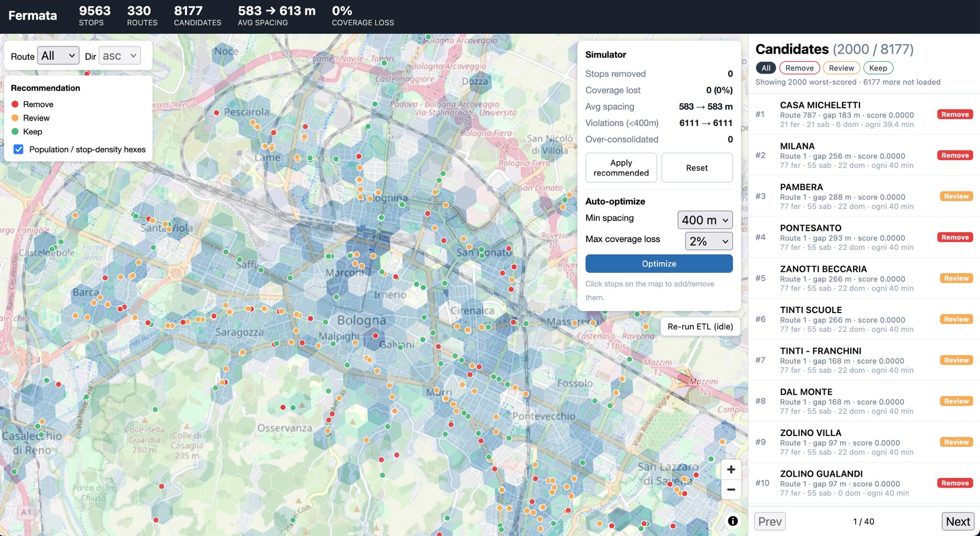The width and height of the screenshot is (980, 536).
Task: Select candidate ZOLINO VILLA
Action: click(x=864, y=442)
